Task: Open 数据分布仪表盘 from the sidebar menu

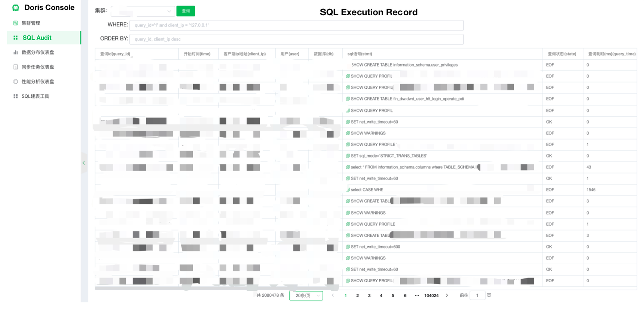Action: [38, 52]
